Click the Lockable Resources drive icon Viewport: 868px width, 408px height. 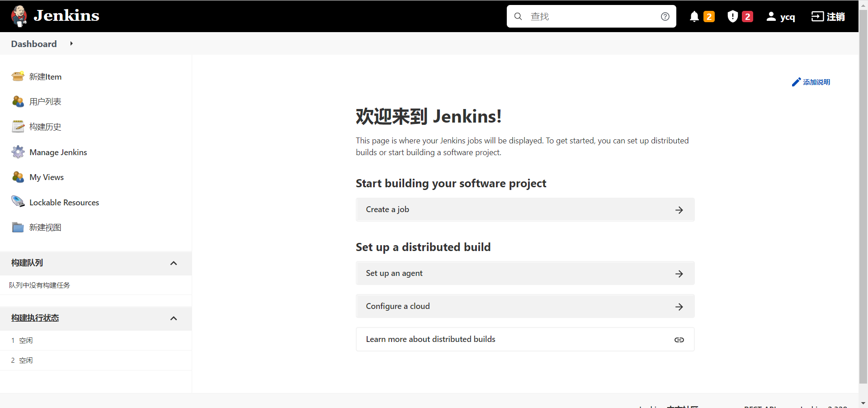(x=18, y=201)
